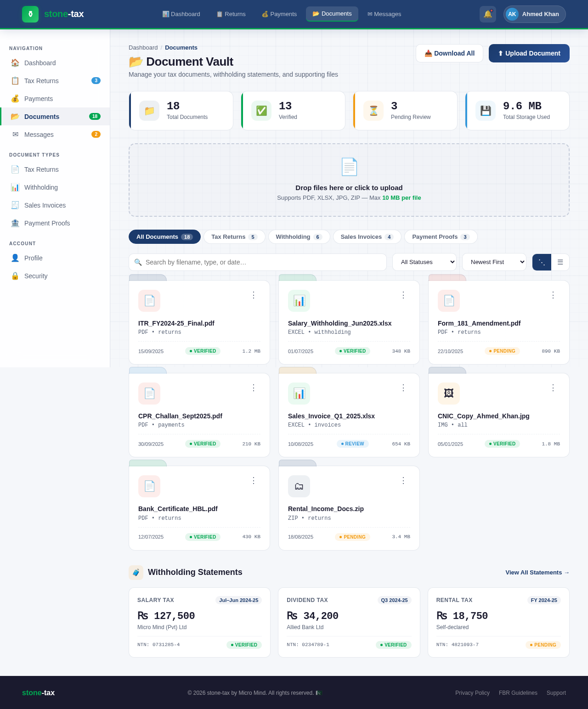
Task: Open the notifications bell
Action: coord(488,14)
